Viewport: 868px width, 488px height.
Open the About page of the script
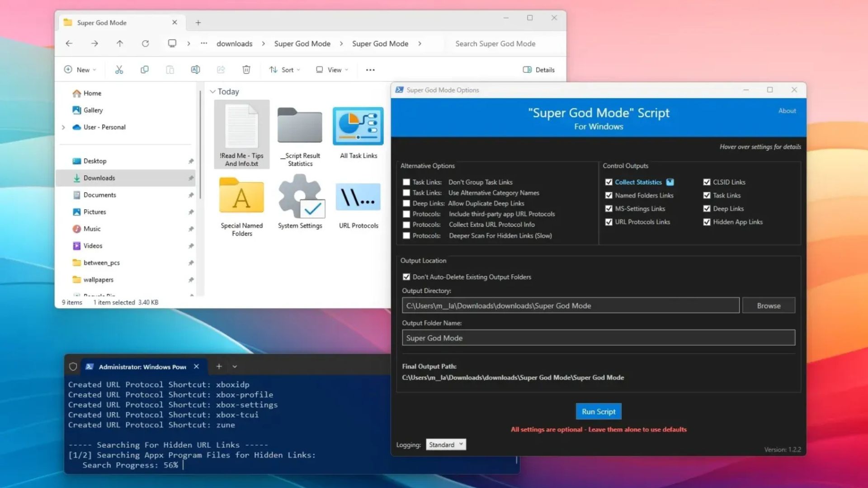point(787,110)
